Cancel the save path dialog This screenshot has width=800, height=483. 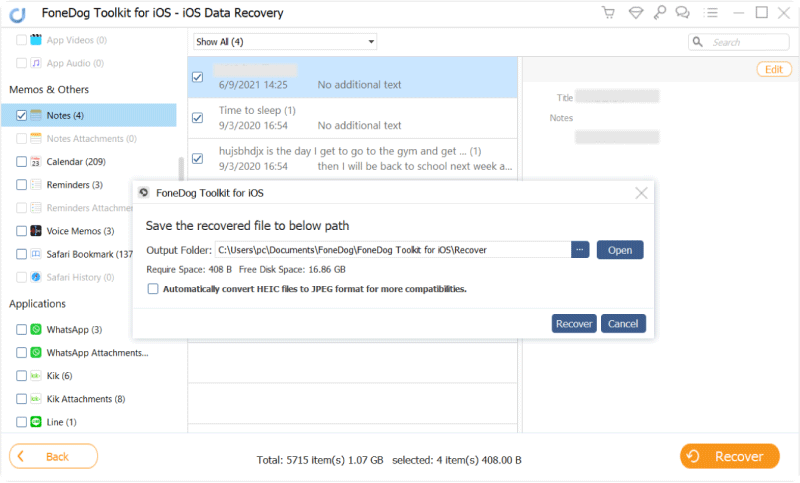point(623,323)
